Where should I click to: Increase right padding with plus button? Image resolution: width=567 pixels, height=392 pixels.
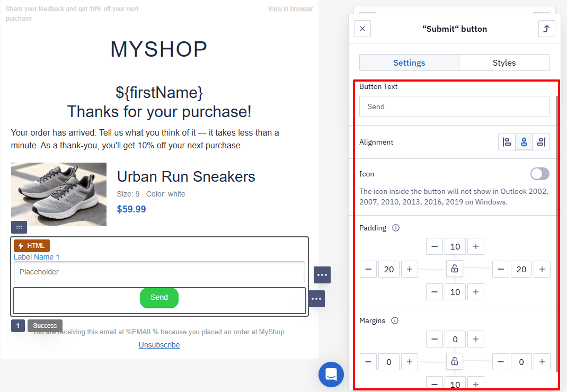[542, 269]
